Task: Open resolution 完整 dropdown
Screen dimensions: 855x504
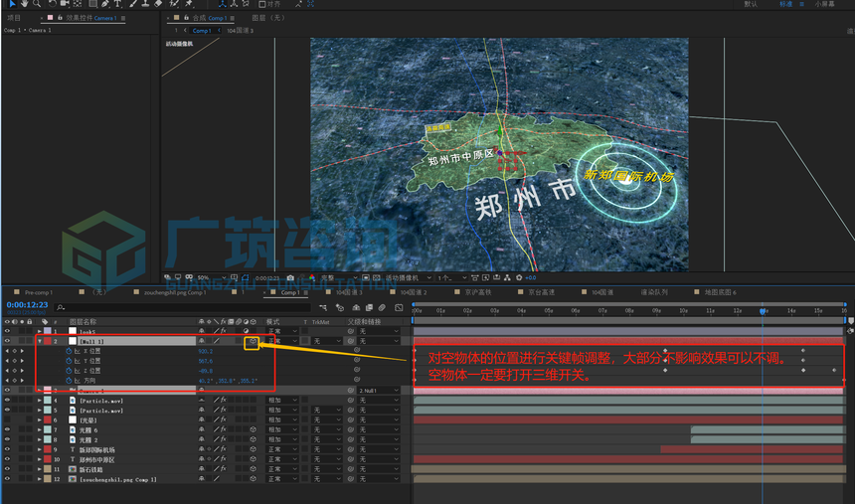Action: pyautogui.click(x=339, y=277)
